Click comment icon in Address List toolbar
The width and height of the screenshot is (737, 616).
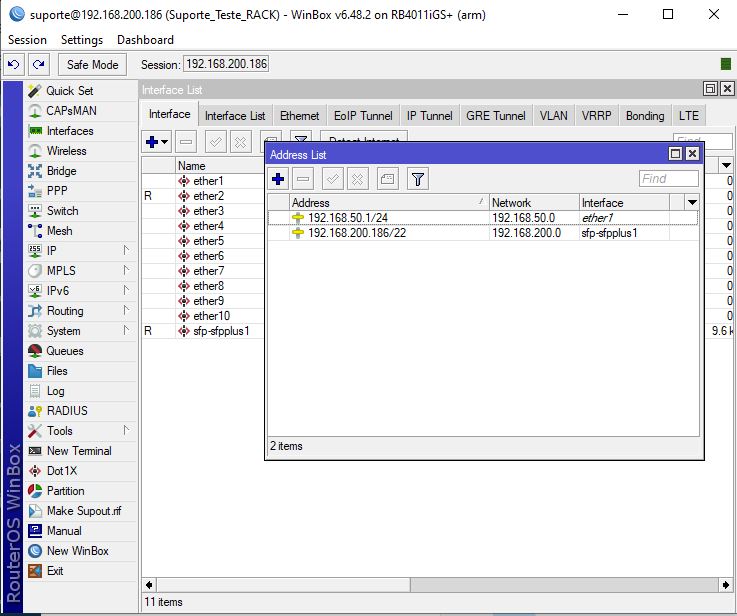pyautogui.click(x=388, y=179)
